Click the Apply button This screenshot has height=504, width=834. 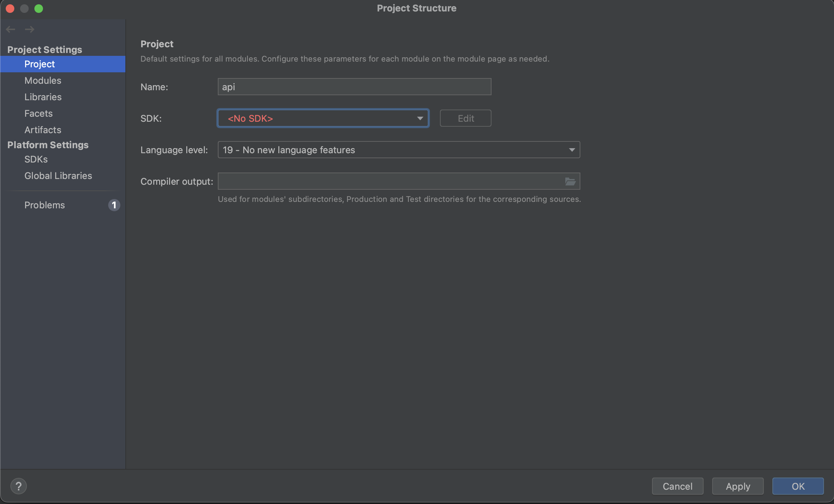[738, 486]
